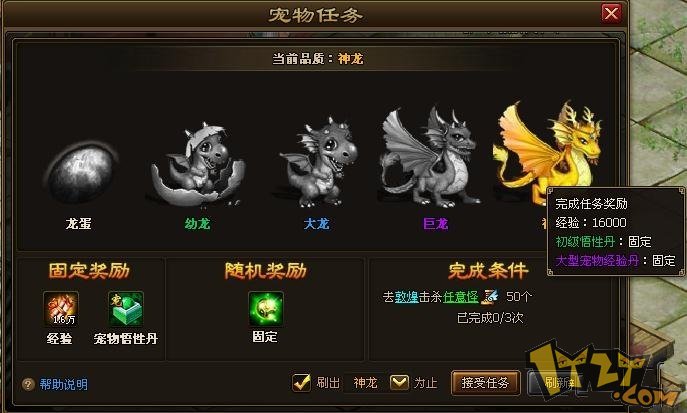Click the 大龙 gray dragon image
This screenshot has width=687, height=413.
(x=319, y=163)
